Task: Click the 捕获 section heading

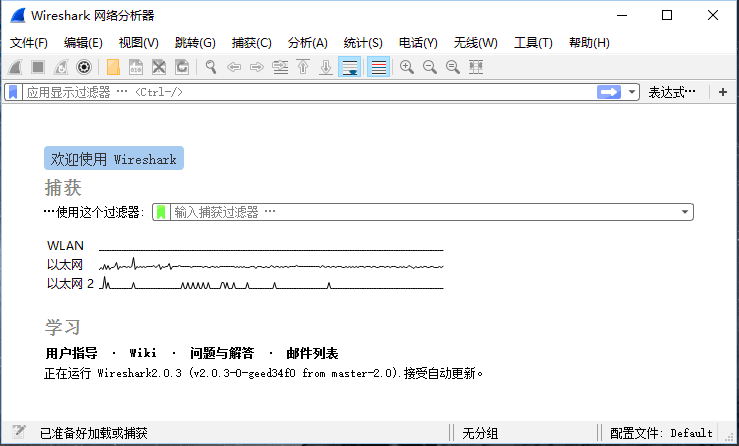Action: click(x=63, y=188)
